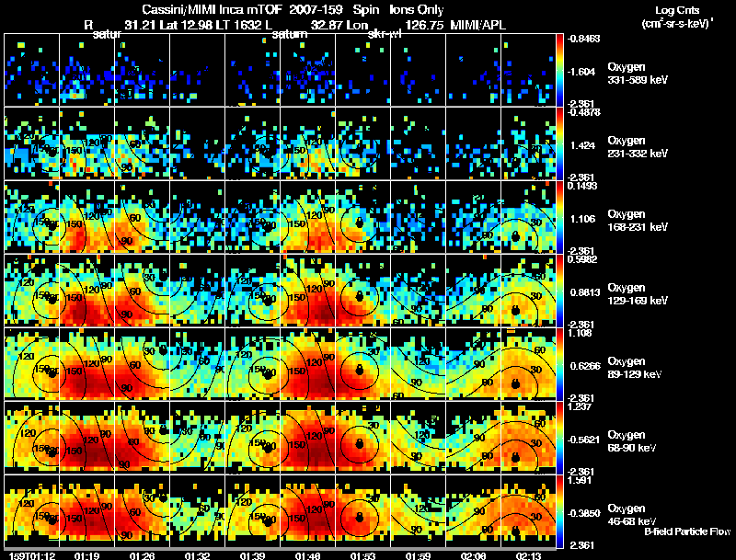Click the 0.5982 color scale value
736x560 pixels.
(x=582, y=259)
